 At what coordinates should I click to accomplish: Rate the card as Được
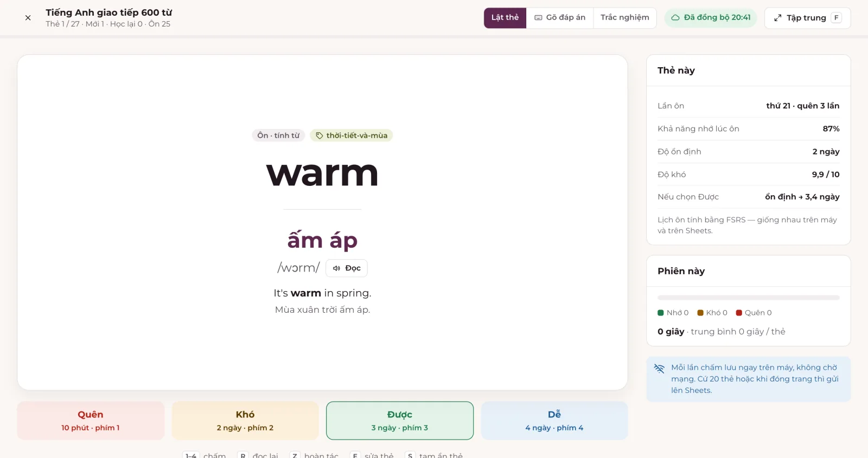400,421
